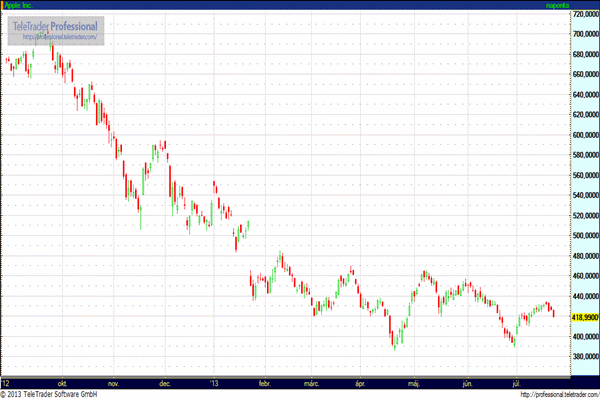600x400 pixels.
Task: Click the 720,0000 price axis label
Action: tap(584, 14)
